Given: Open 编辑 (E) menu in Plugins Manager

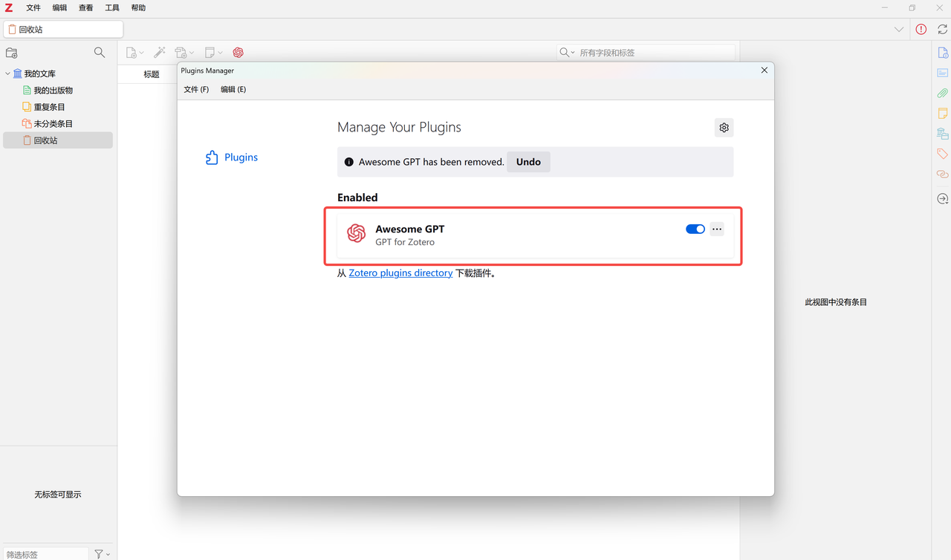Looking at the screenshot, I should [x=233, y=89].
